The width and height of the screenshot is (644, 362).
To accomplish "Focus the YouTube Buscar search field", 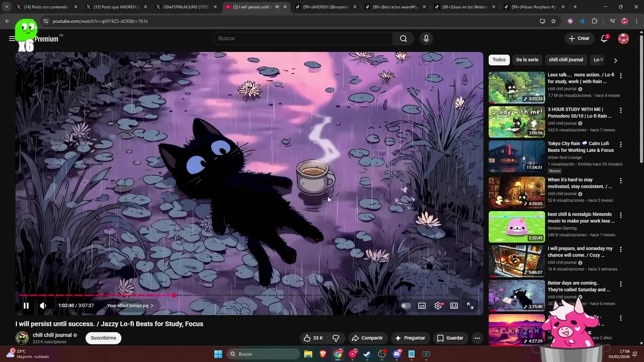I will click(303, 38).
